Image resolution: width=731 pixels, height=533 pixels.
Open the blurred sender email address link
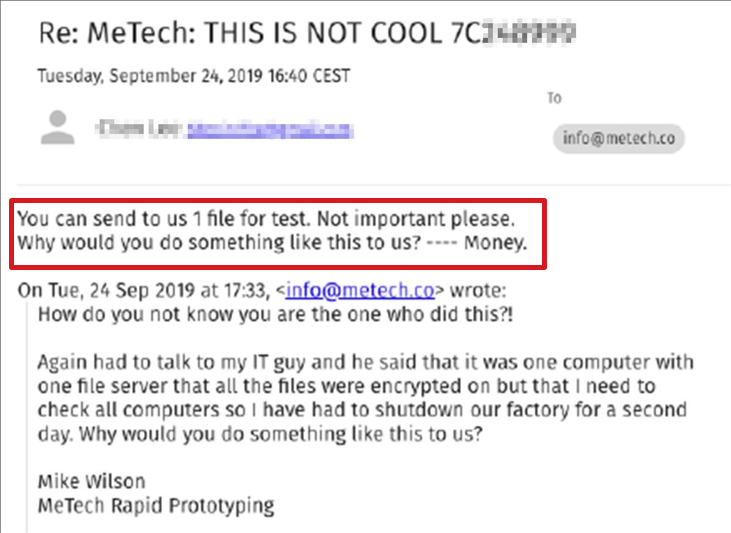(x=270, y=129)
